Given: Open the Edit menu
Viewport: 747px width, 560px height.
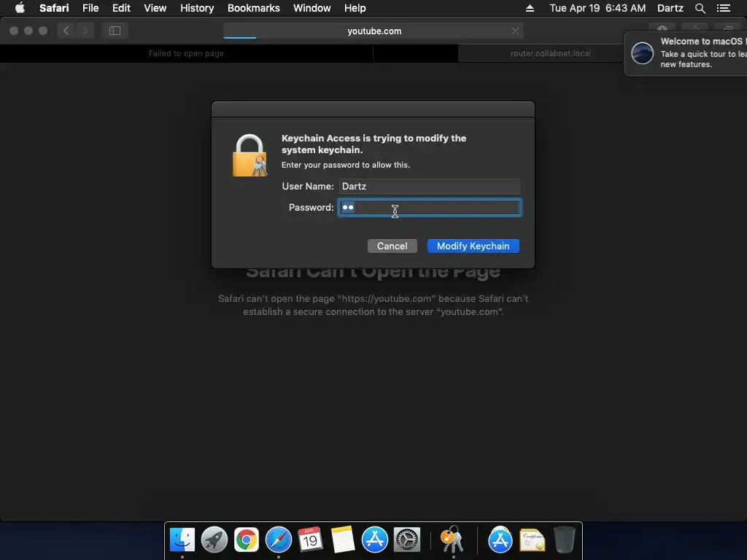Looking at the screenshot, I should click(121, 8).
